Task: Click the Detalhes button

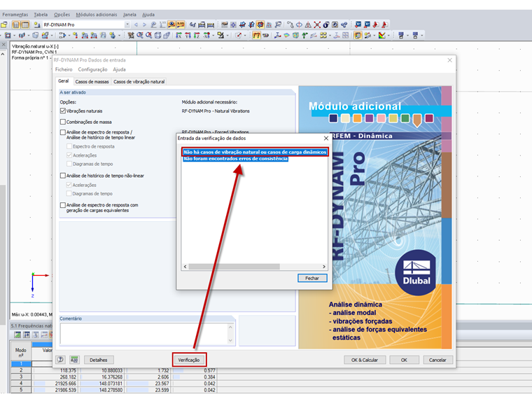Action: pyautogui.click(x=99, y=360)
